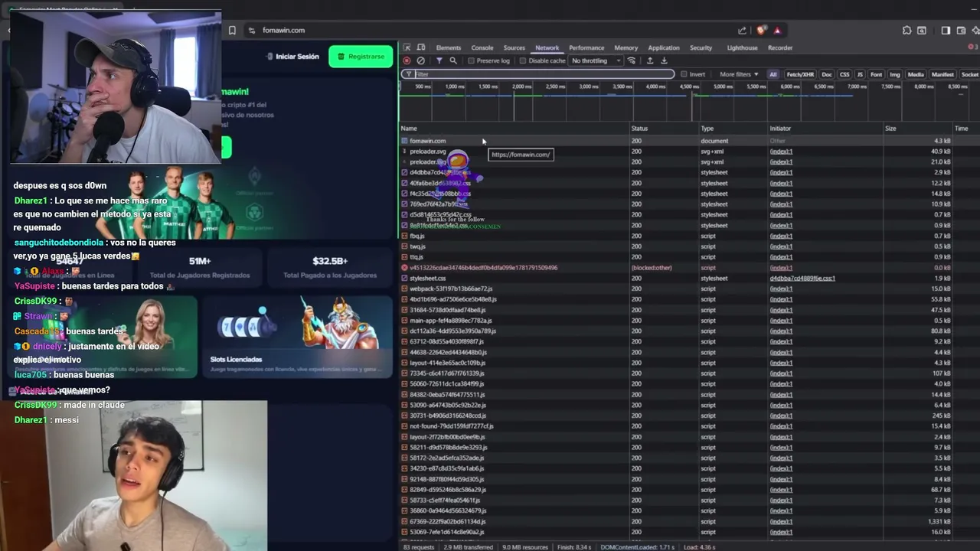The image size is (980, 551).
Task: Open the Brave Shields lion icon
Action: point(761,31)
